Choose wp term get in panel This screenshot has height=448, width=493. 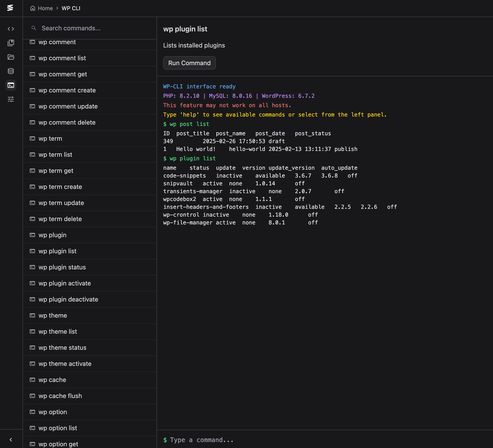[x=90, y=171]
